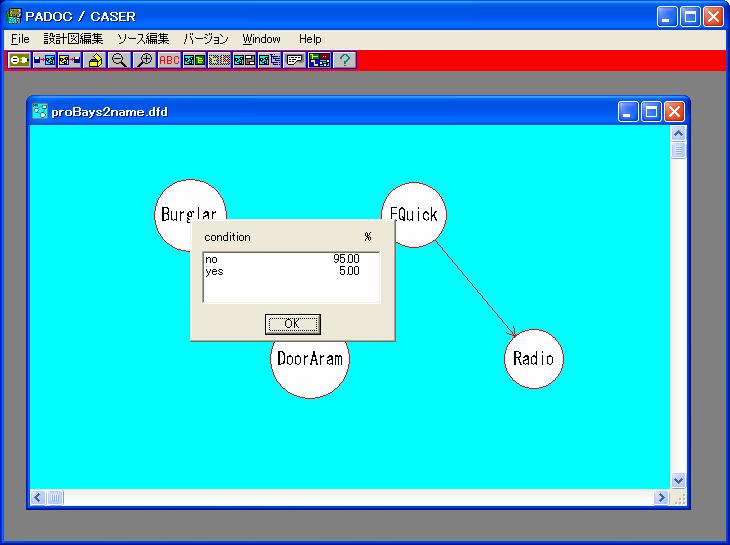The width and height of the screenshot is (730, 545).
Task: Open the 設計図編集 menu
Action: click(73, 39)
